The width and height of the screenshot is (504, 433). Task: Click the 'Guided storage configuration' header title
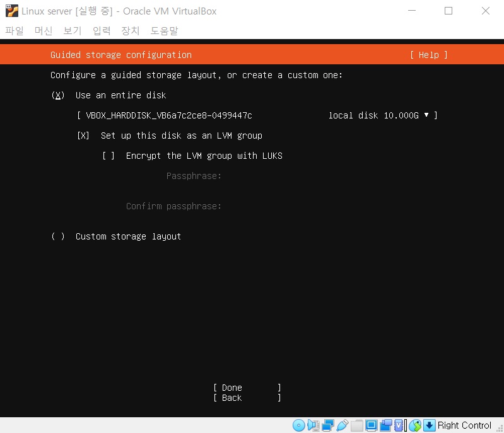pyautogui.click(x=121, y=55)
